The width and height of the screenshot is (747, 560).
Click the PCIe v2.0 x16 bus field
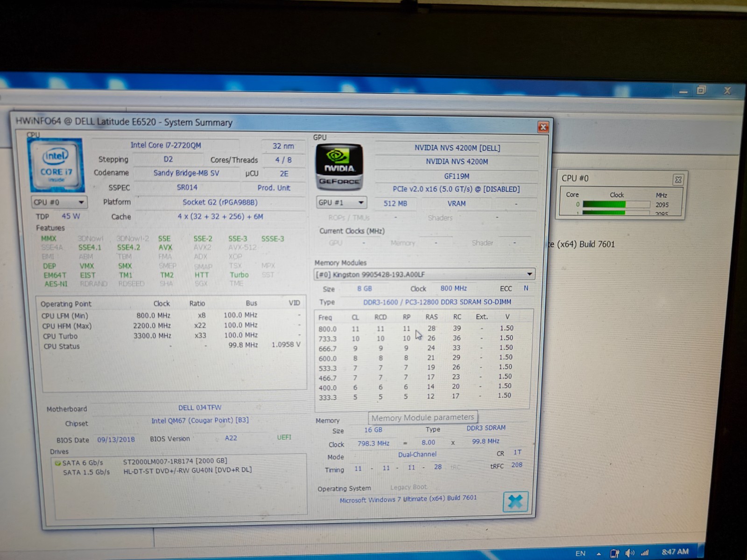coord(456,189)
